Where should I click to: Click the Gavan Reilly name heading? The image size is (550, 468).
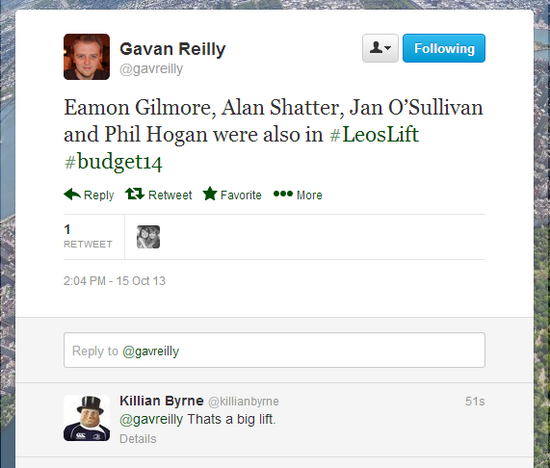click(173, 49)
